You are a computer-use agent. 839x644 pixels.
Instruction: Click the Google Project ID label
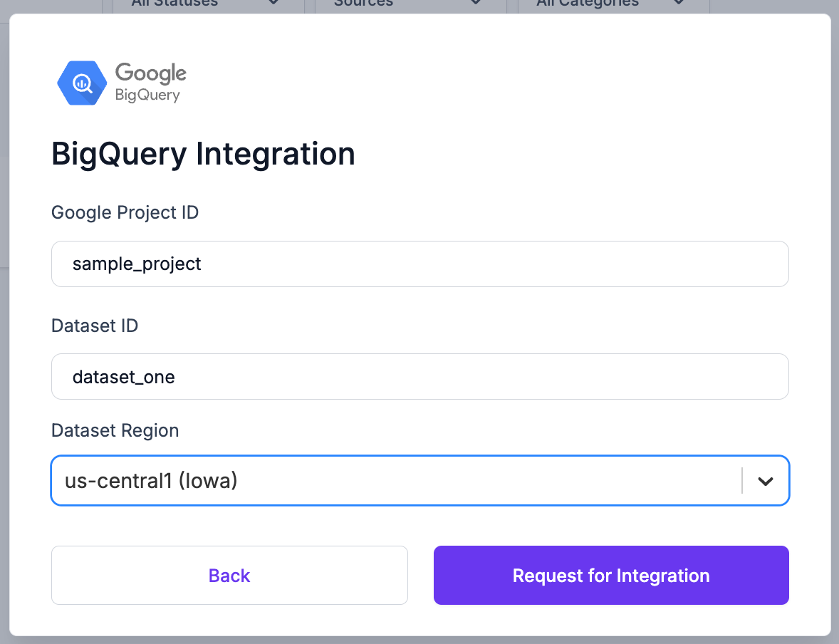pyautogui.click(x=125, y=212)
